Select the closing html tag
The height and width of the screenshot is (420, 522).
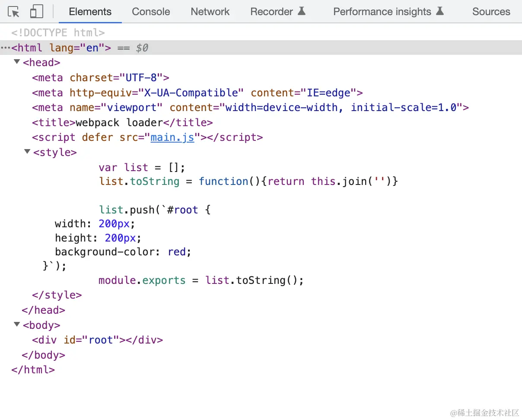[x=33, y=370]
